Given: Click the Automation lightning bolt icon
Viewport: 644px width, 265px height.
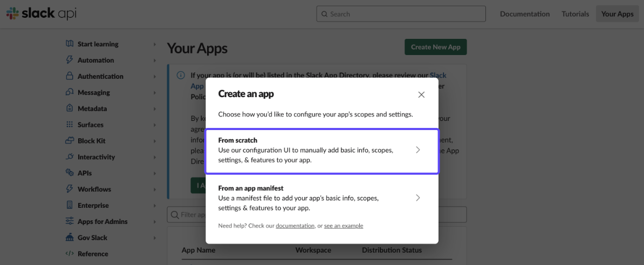Looking at the screenshot, I should [x=70, y=60].
